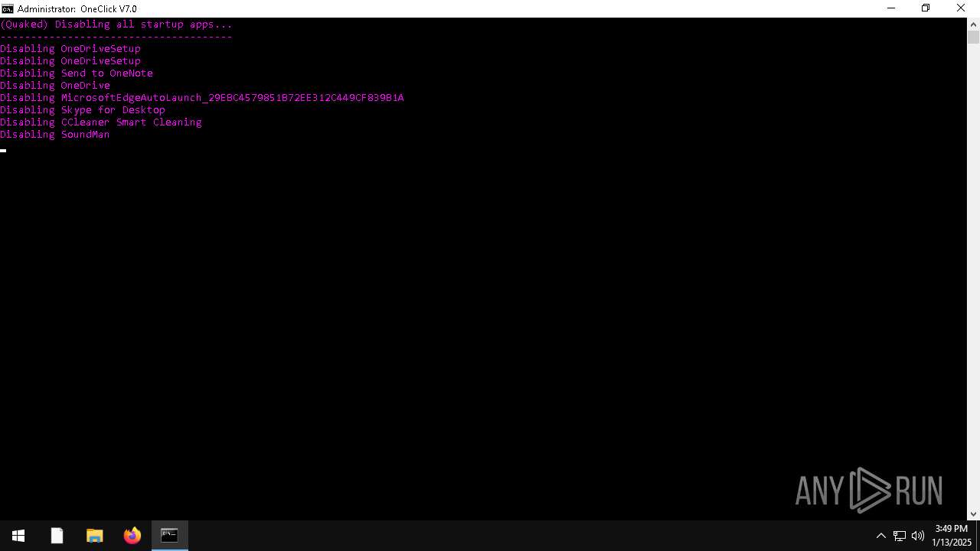Show hidden system tray icons
Screen dimensions: 980x551
[880, 536]
